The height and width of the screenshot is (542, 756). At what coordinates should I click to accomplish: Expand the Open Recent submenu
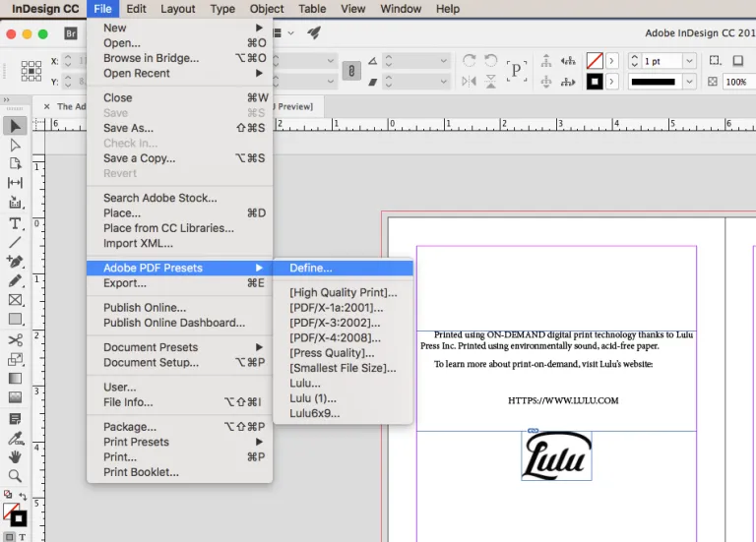click(179, 73)
